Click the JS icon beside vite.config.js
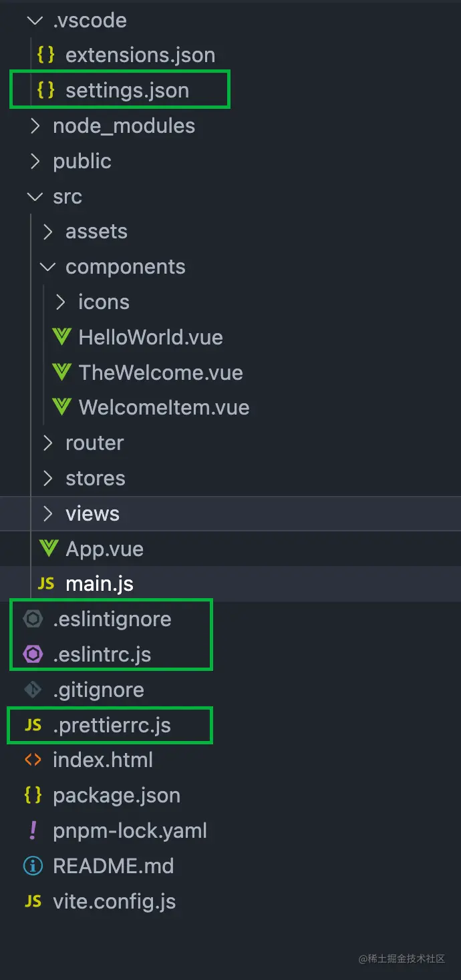The width and height of the screenshot is (461, 980). 33,902
